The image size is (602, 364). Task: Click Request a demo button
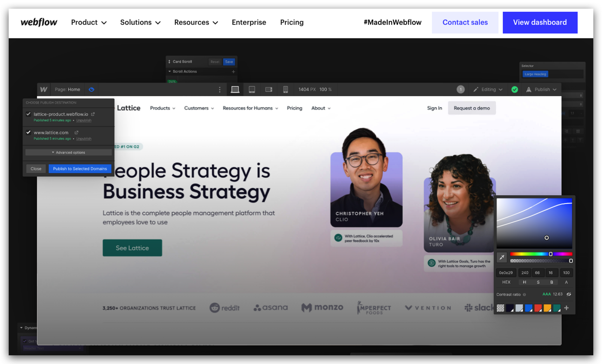point(472,108)
